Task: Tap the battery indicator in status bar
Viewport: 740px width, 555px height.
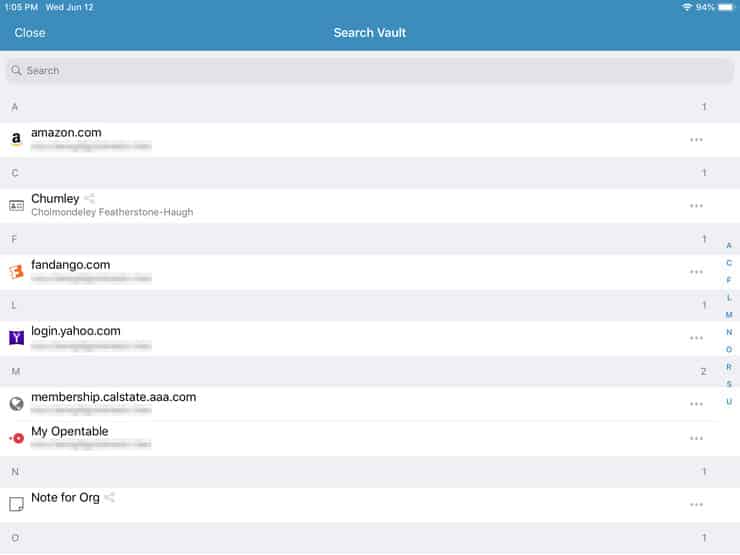Action: pyautogui.click(x=725, y=7)
